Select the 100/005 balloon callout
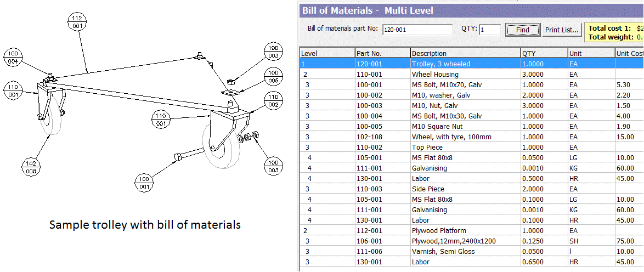Image resolution: width=644 pixels, height=272 pixels. tap(272, 76)
